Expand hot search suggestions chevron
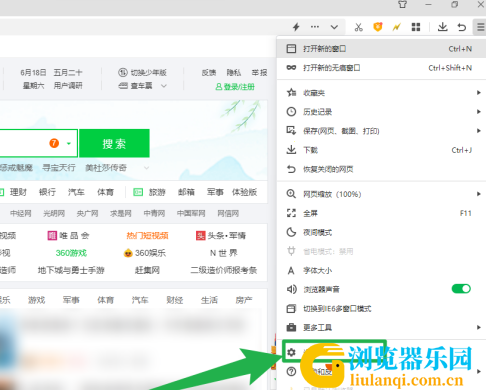486x390 pixels. [x=146, y=168]
